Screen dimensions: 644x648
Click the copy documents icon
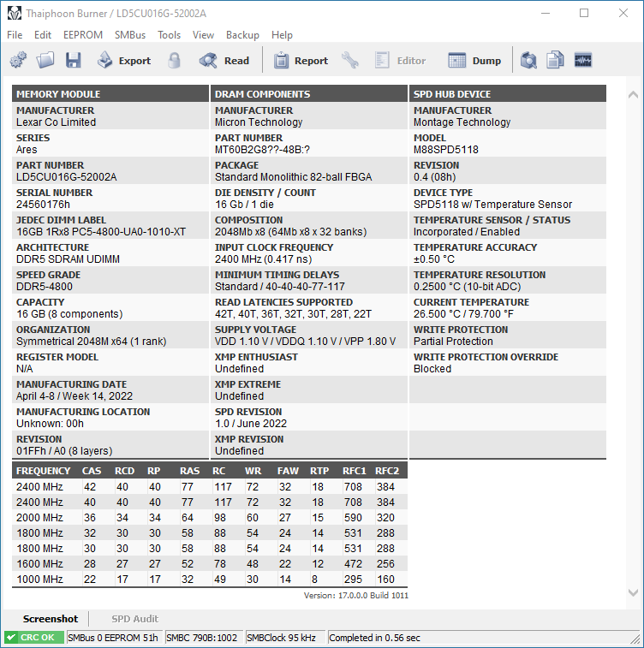[x=555, y=60]
